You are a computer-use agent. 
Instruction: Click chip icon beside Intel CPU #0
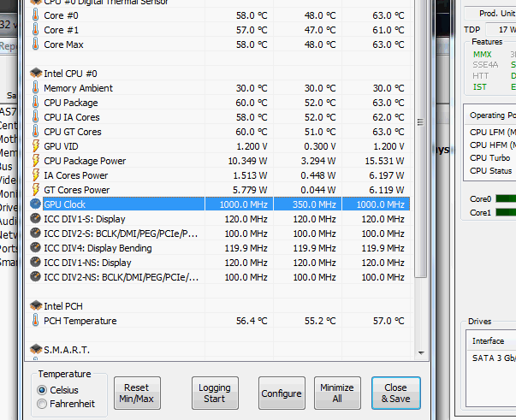coord(36,73)
